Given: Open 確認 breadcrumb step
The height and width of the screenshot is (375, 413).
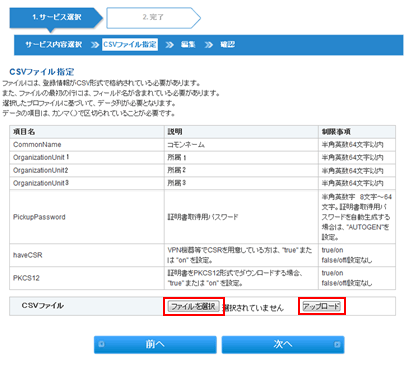Looking at the screenshot, I should coord(227,44).
